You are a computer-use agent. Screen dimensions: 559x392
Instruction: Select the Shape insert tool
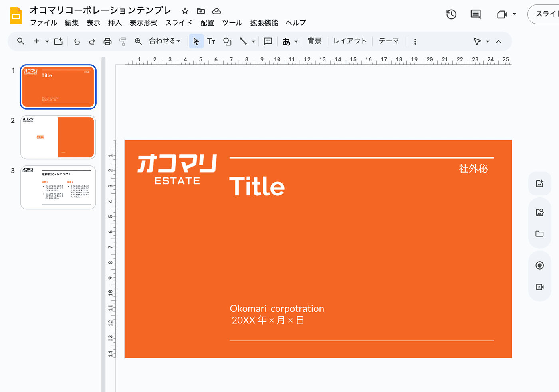pyautogui.click(x=227, y=41)
